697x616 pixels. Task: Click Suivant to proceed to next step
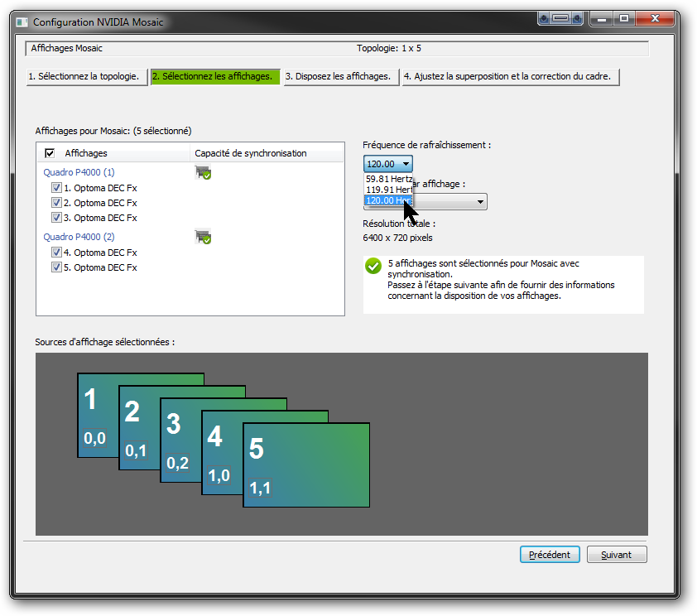616,555
